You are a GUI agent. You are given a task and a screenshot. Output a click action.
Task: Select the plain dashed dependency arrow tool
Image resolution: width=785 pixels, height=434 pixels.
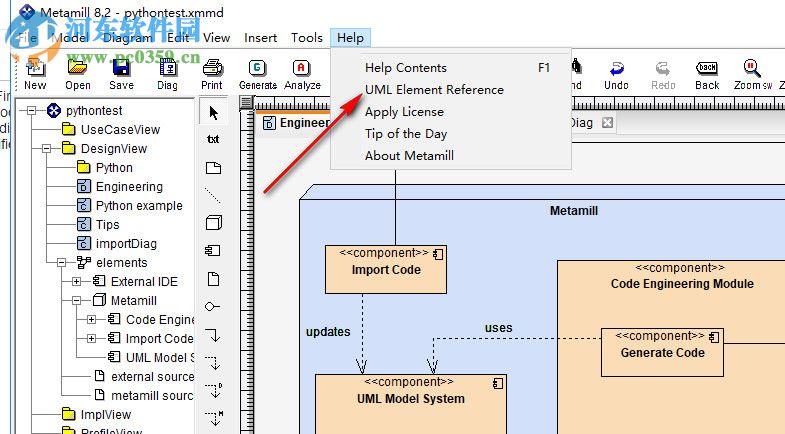(213, 362)
